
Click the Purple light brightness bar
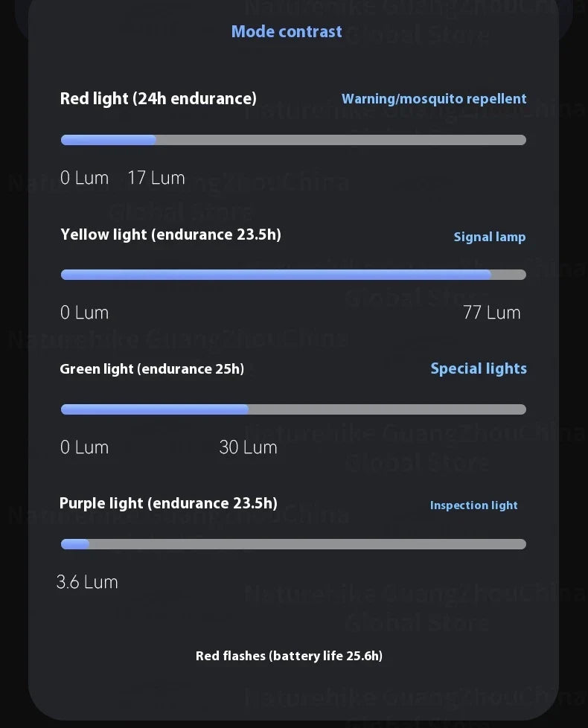click(x=293, y=544)
